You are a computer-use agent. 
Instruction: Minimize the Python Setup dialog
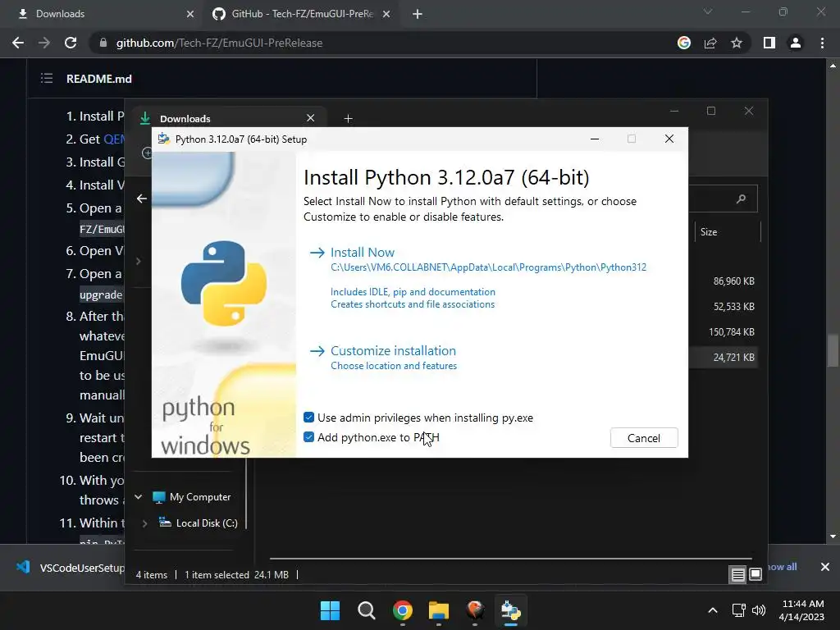point(595,139)
